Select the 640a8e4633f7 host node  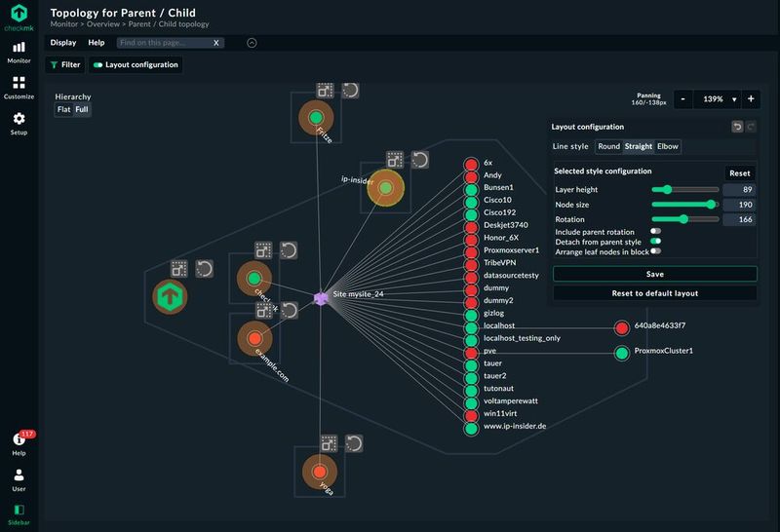(x=621, y=328)
